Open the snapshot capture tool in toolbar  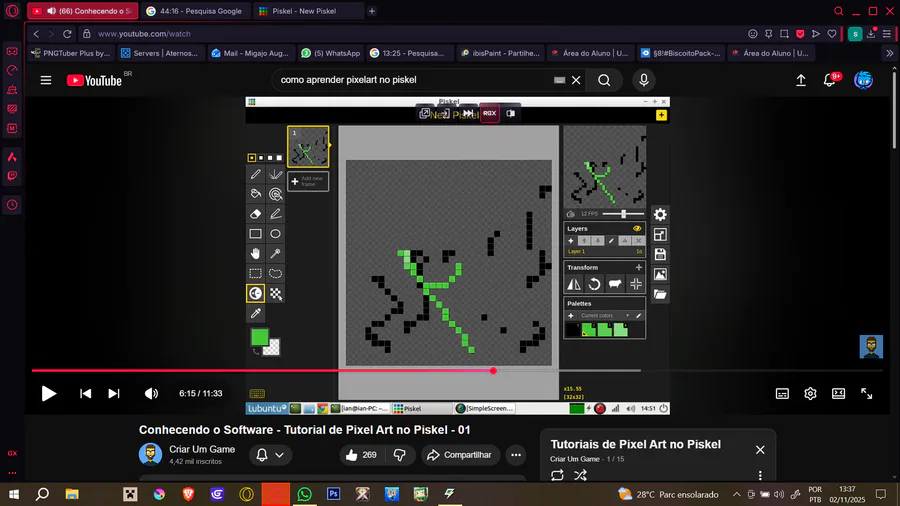pyautogui.click(x=784, y=34)
